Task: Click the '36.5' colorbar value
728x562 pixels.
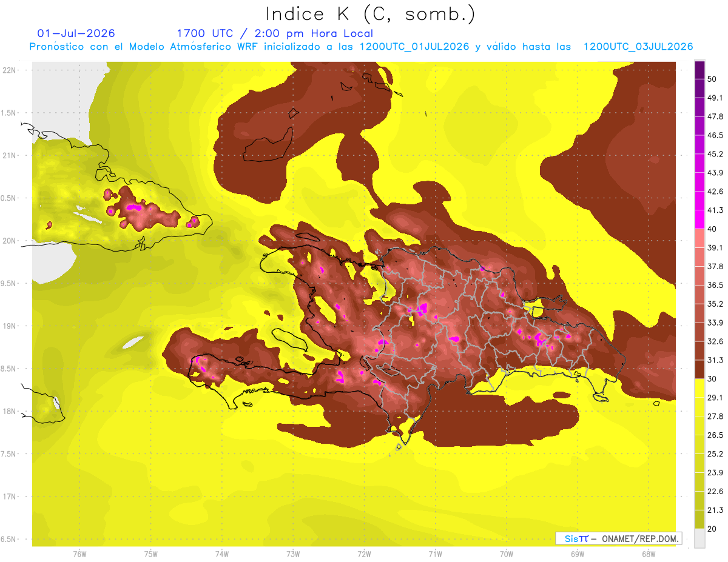Action: pyautogui.click(x=716, y=285)
